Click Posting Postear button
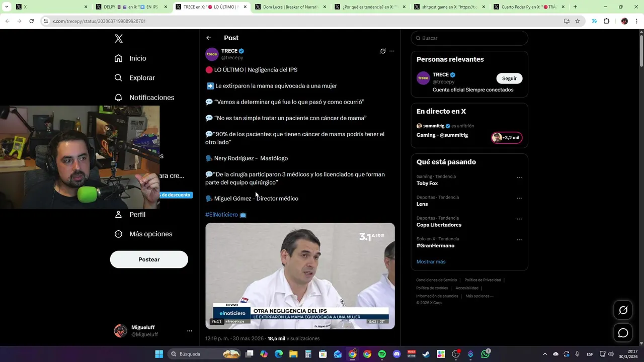The height and width of the screenshot is (362, 644). 149,259
